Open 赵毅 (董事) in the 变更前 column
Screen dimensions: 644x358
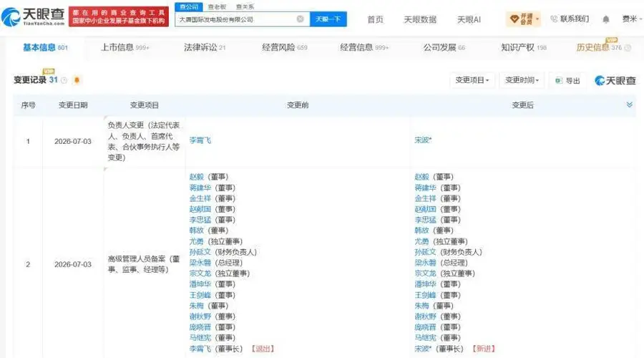click(196, 177)
